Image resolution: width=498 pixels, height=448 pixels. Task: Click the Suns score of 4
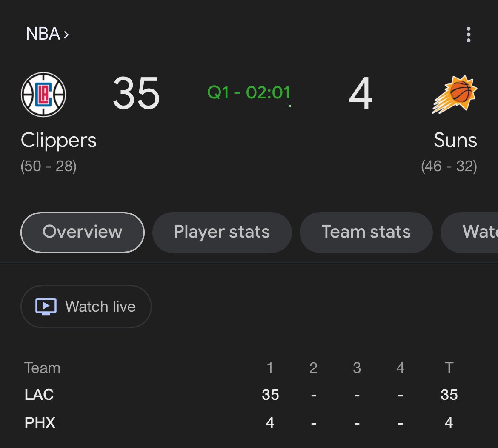point(361,93)
